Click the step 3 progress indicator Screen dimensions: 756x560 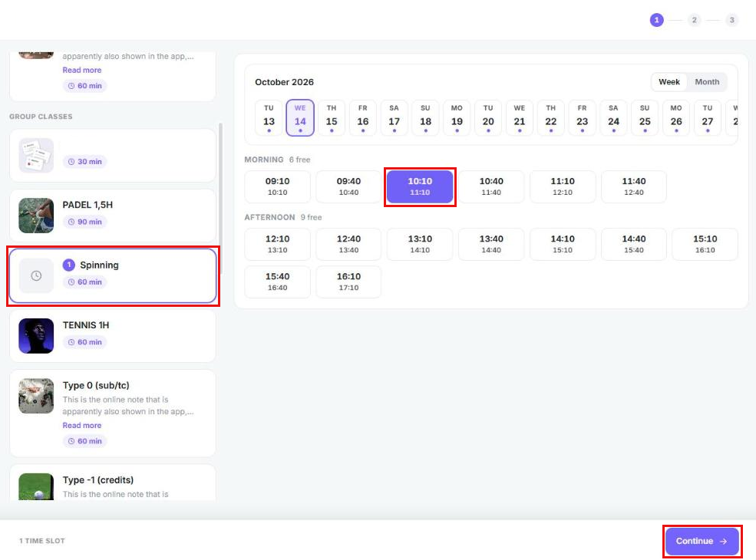[x=731, y=20]
